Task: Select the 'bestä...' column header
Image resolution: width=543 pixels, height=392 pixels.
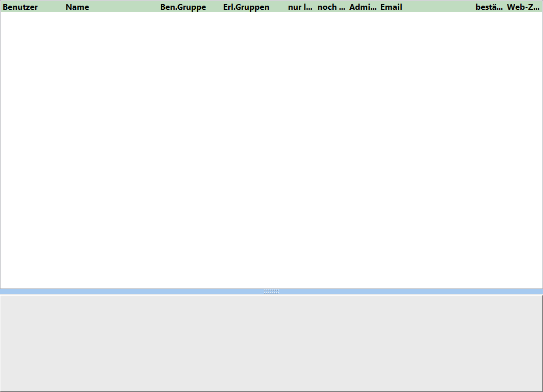Action: coord(489,7)
